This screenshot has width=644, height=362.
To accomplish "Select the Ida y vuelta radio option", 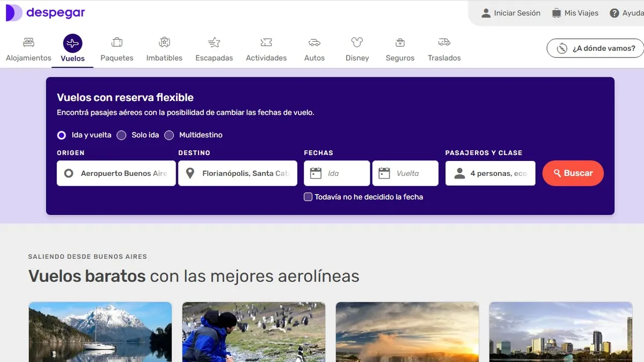I will pos(62,135).
